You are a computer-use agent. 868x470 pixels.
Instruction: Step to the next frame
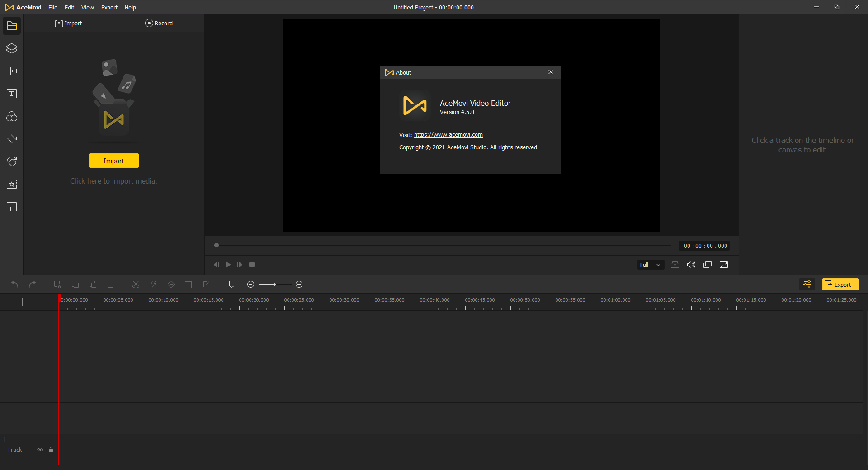click(x=240, y=265)
